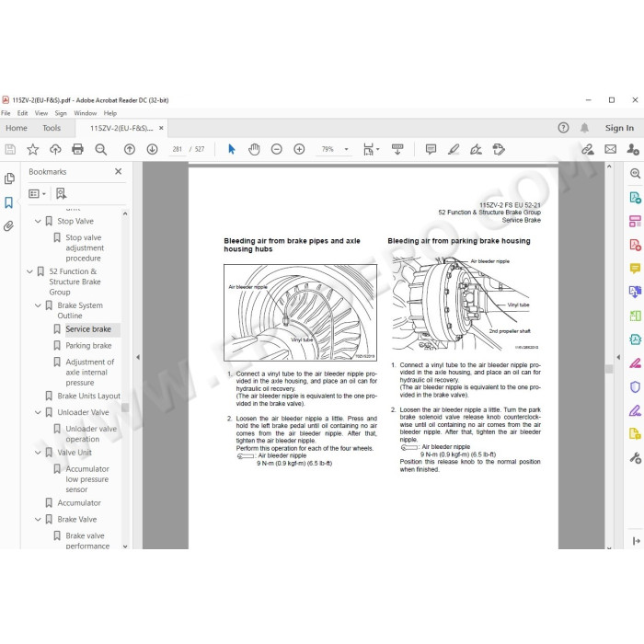Image resolution: width=644 pixels, height=644 pixels.
Task: Activate the Hand pan tool
Action: pos(254,149)
